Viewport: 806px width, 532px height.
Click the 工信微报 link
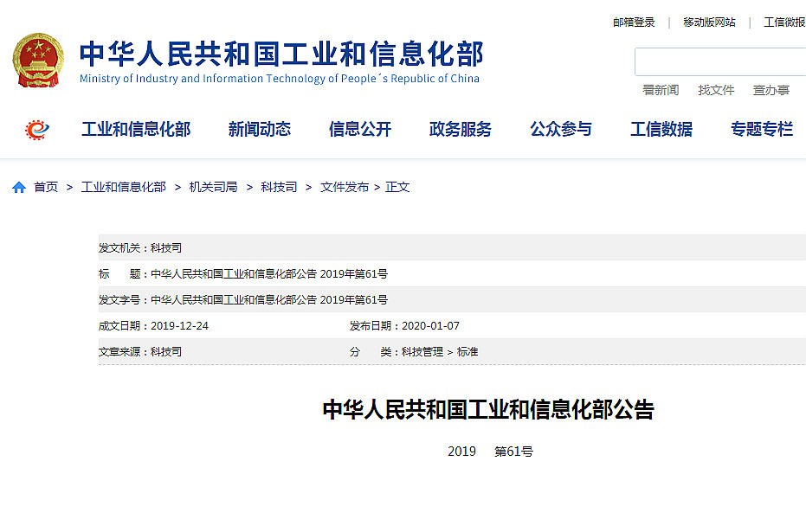pyautogui.click(x=783, y=22)
